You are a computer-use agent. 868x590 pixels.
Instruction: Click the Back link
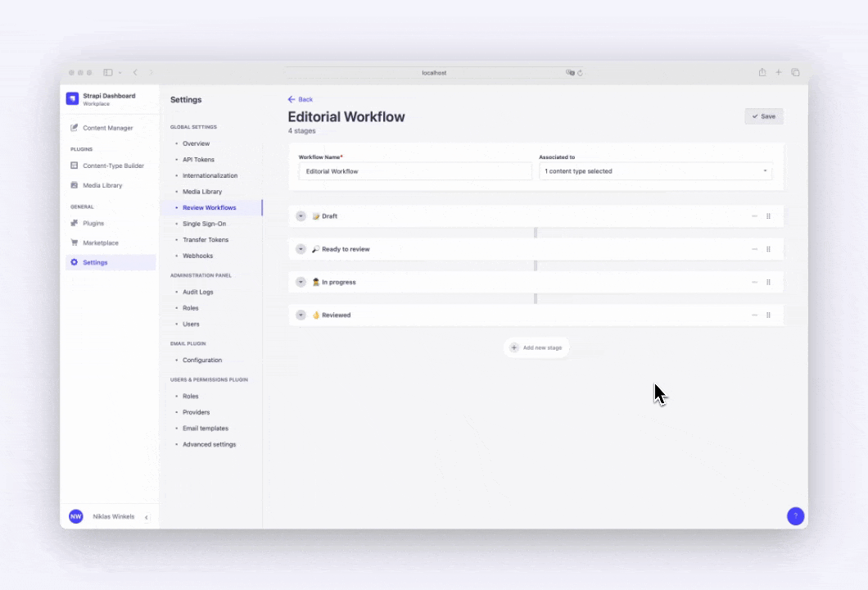coord(301,99)
